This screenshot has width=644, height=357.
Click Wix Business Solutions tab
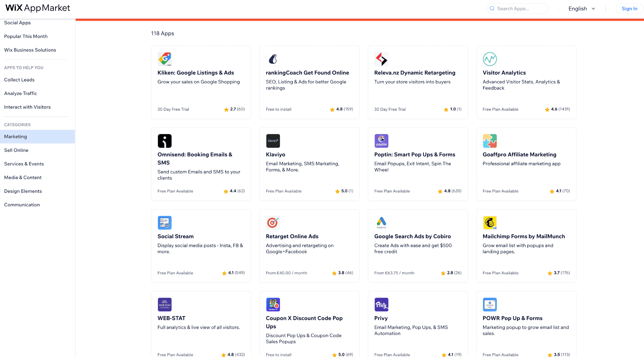coord(30,50)
